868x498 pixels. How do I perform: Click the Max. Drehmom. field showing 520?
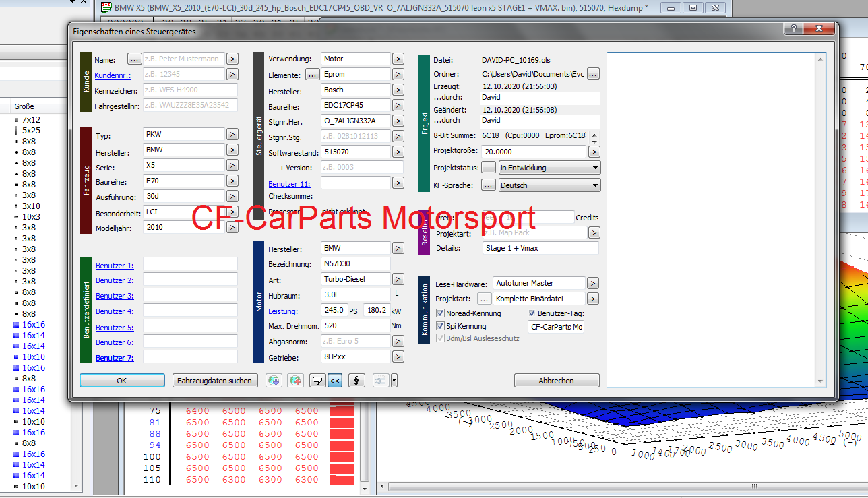[356, 326]
